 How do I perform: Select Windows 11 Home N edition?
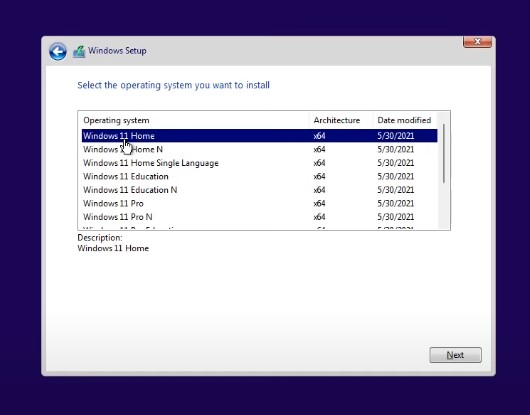point(260,149)
